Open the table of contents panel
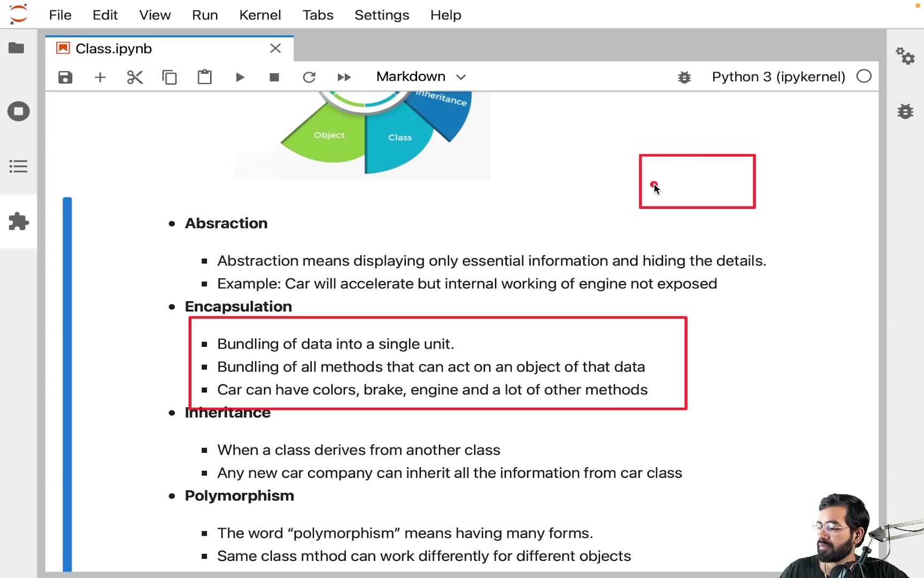The image size is (924, 578). click(x=18, y=166)
